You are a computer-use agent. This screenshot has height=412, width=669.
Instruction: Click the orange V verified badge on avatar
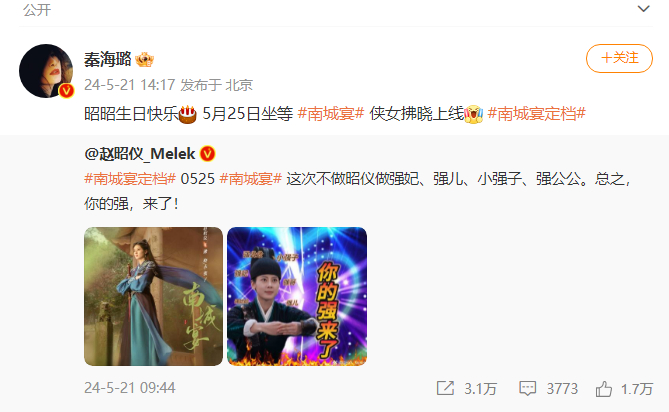66,90
